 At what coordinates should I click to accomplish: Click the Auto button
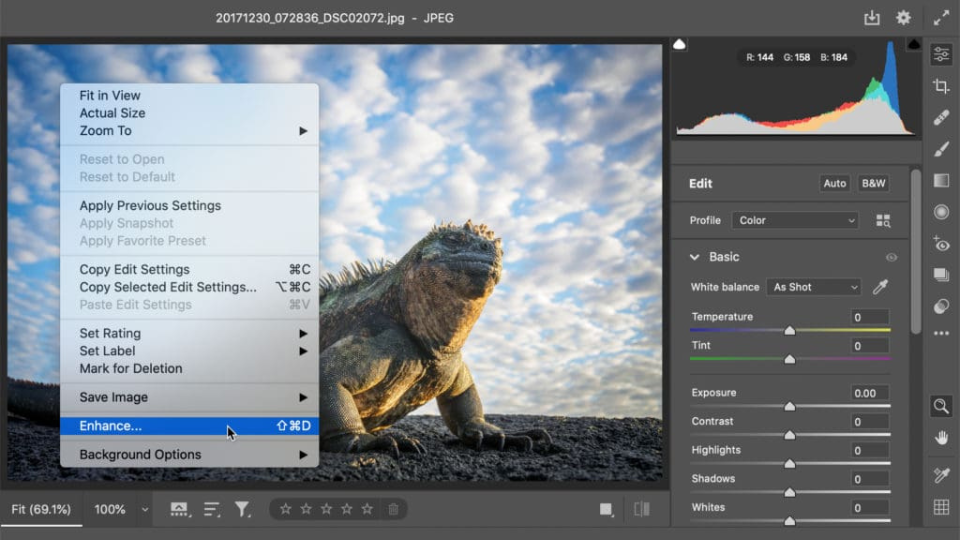[x=834, y=183]
